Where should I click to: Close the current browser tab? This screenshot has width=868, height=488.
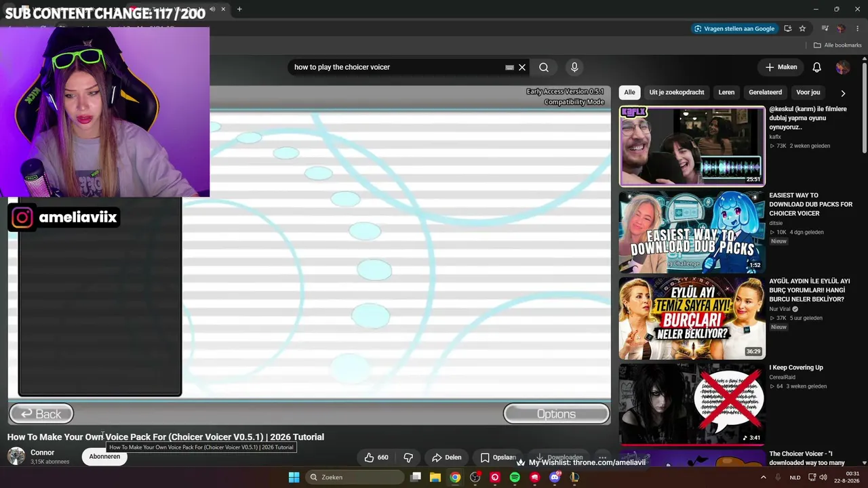tap(223, 9)
